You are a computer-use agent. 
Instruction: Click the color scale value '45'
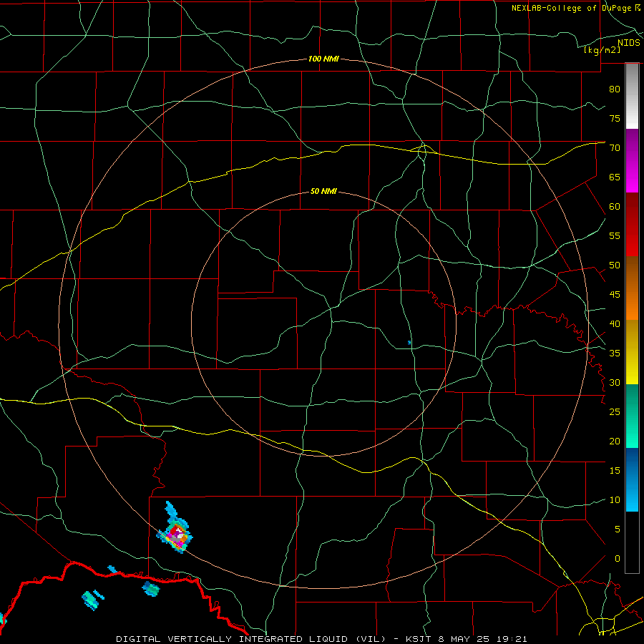tap(615, 295)
